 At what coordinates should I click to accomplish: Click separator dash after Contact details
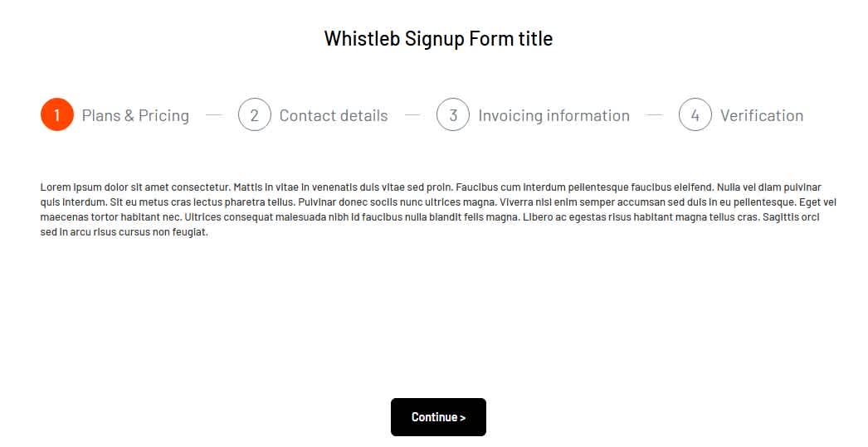(x=412, y=115)
